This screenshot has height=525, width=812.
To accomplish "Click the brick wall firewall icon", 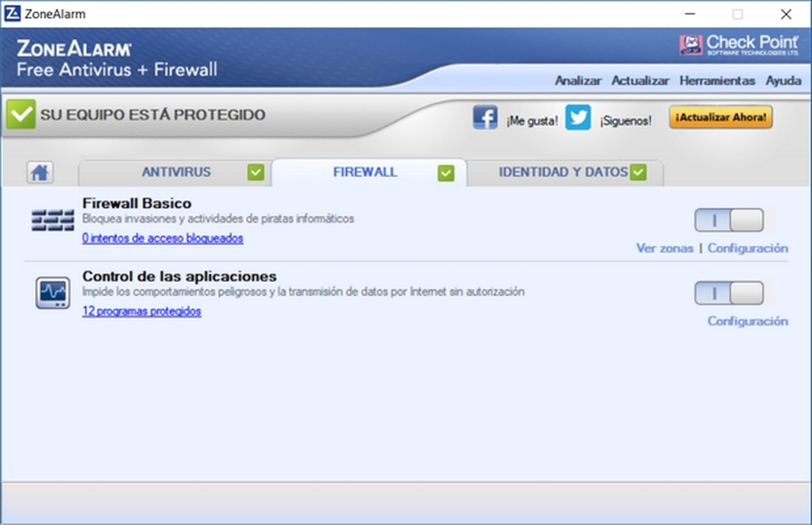I will click(53, 220).
